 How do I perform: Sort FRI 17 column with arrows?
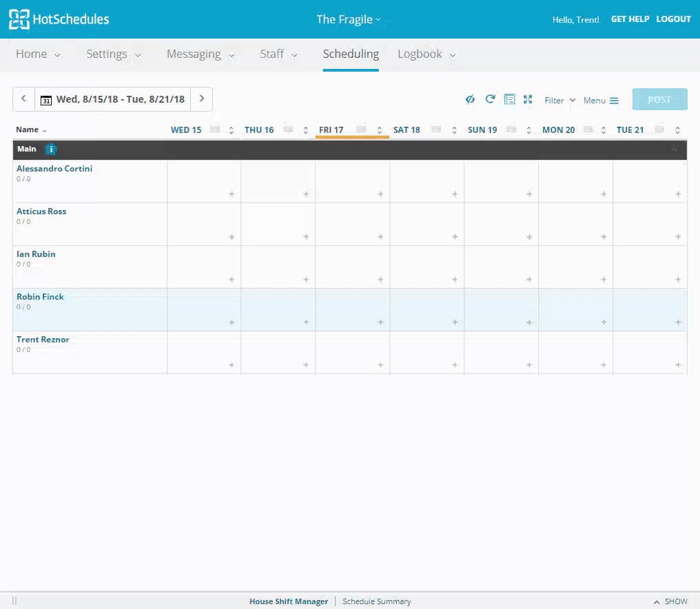coord(380,130)
